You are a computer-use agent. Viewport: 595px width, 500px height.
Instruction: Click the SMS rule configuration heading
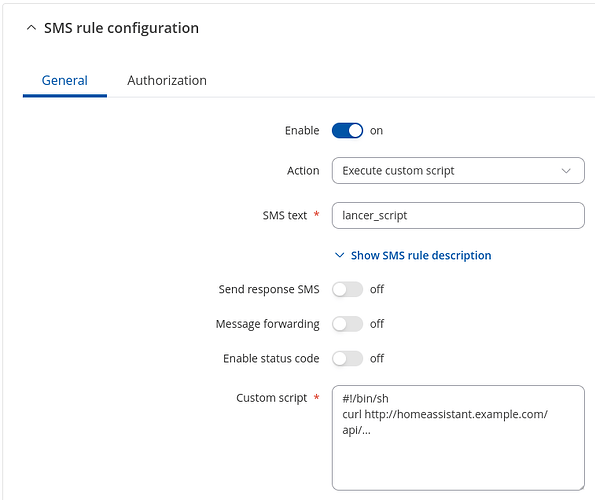(121, 28)
